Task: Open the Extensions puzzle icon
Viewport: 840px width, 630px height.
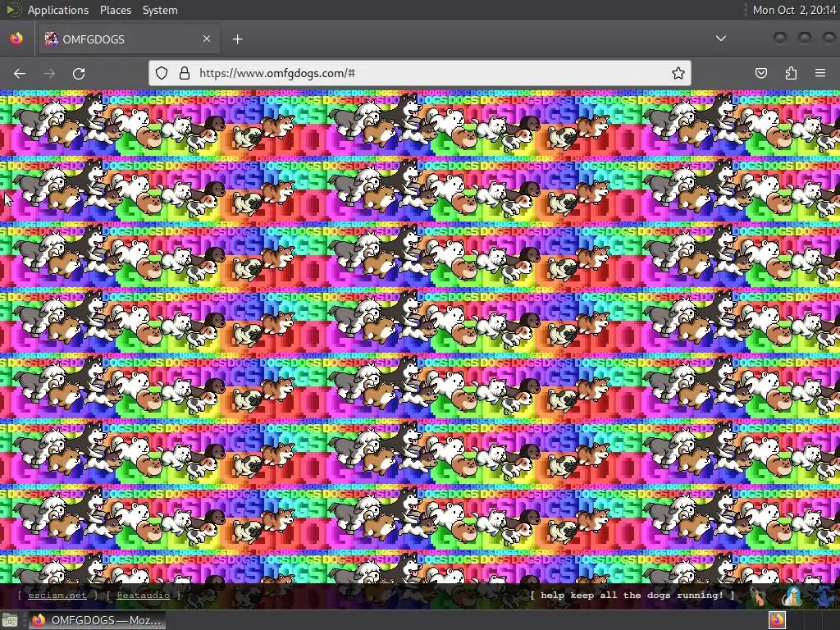Action: pos(791,73)
